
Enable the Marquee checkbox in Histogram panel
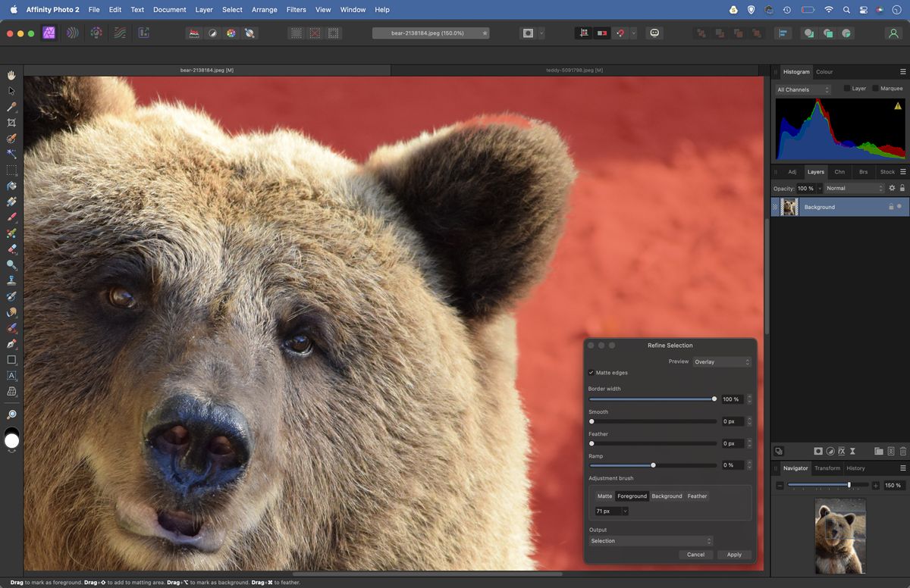point(874,88)
